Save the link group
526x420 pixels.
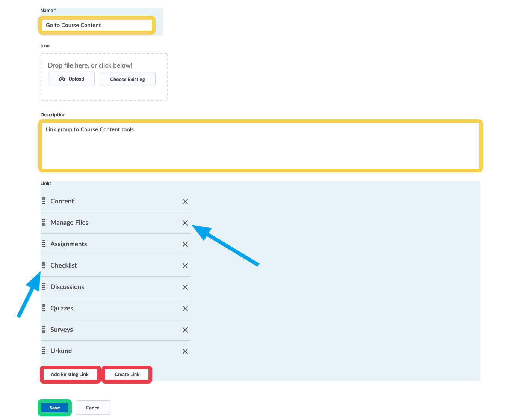[55, 408]
